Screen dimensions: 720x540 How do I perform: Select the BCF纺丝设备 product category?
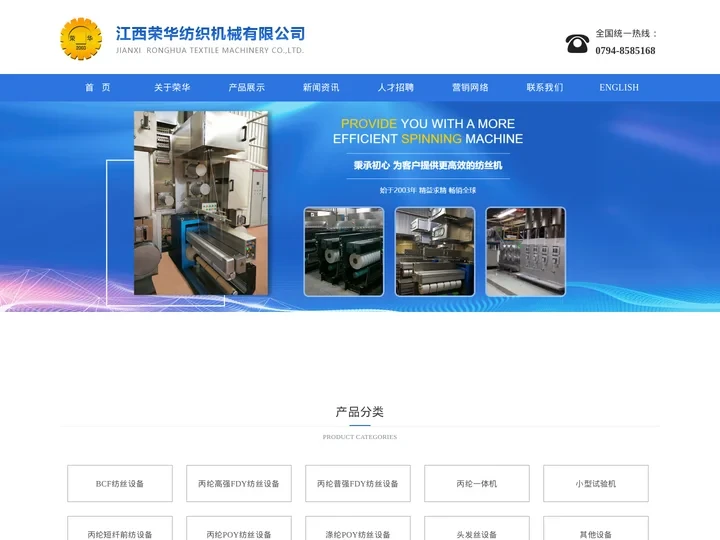[120, 484]
